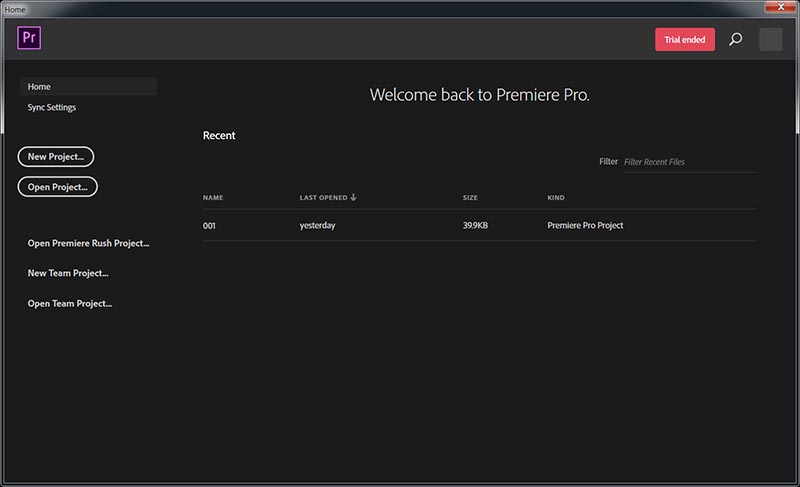Create a New Project
This screenshot has width=800, height=487.
click(56, 157)
